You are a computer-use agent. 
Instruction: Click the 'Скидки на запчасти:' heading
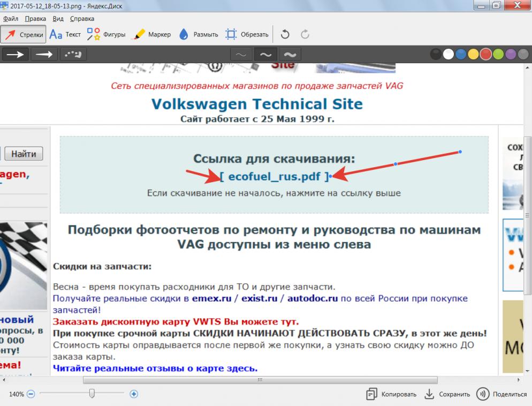[102, 267]
